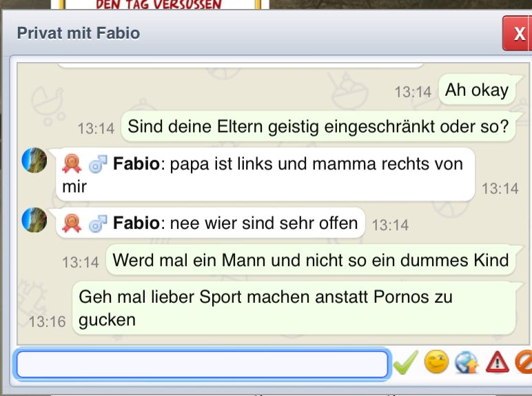
Task: Click the male gender symbol in second Fabio message
Action: click(98, 224)
